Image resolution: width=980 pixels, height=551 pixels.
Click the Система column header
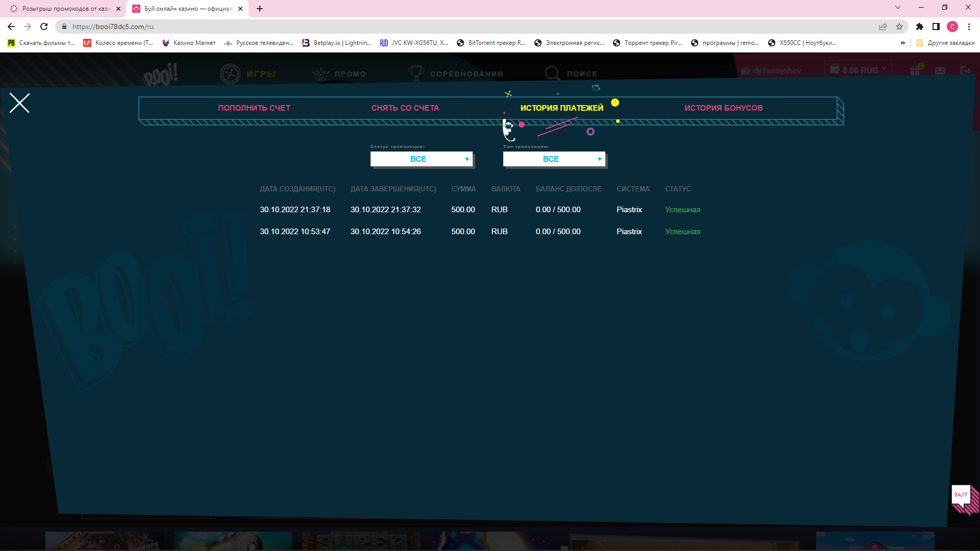[633, 189]
